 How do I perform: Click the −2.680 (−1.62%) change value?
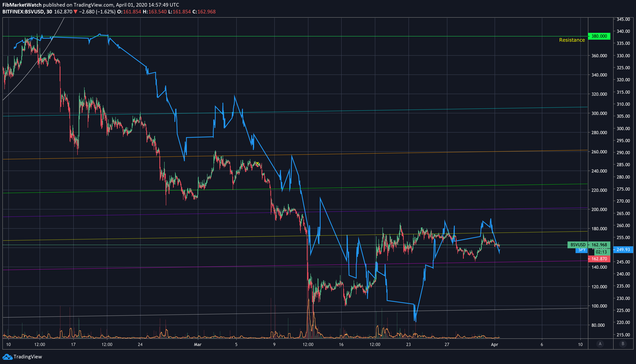(97, 12)
